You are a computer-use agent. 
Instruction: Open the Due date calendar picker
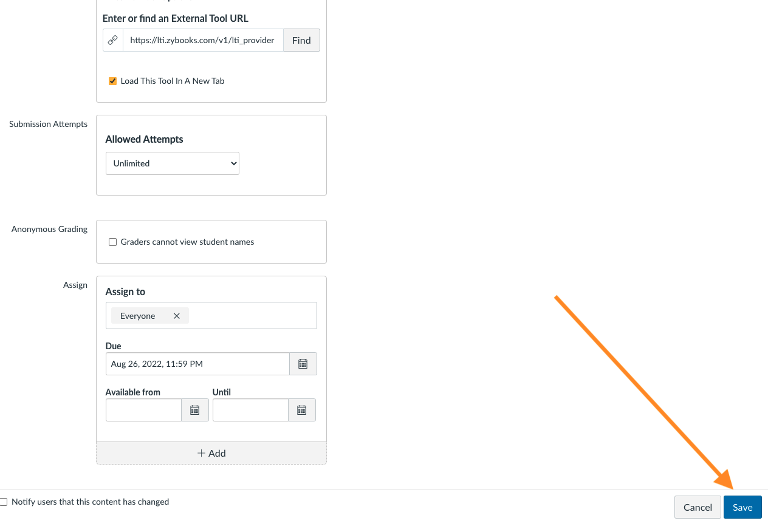pyautogui.click(x=303, y=364)
